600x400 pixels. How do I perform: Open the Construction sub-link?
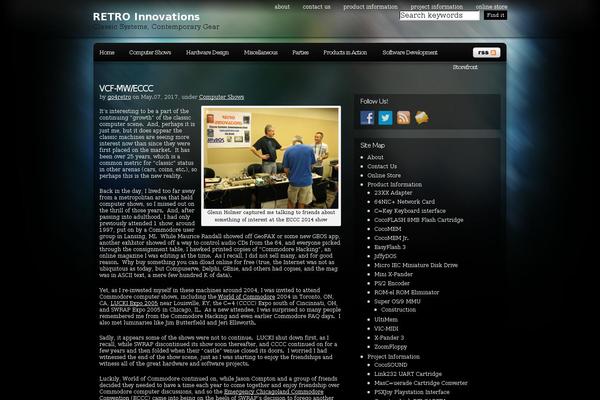point(398,310)
